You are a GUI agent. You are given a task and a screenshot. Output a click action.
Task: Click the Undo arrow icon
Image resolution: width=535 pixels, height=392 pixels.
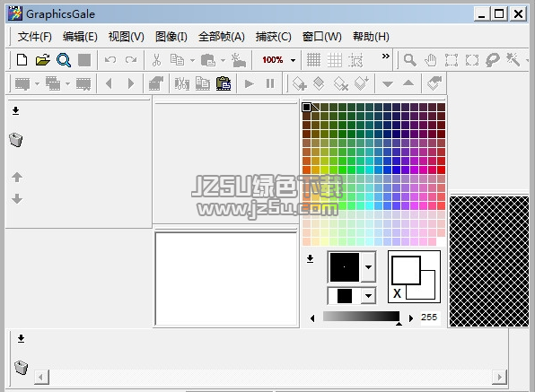110,60
